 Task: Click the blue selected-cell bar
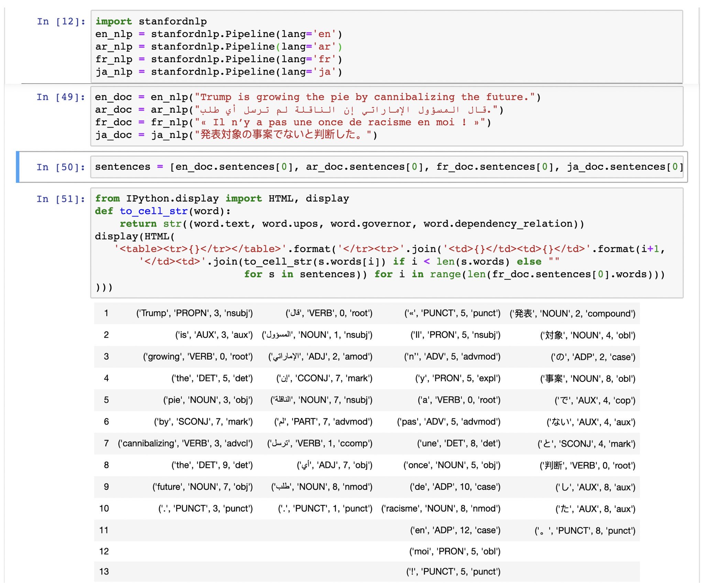tap(18, 167)
